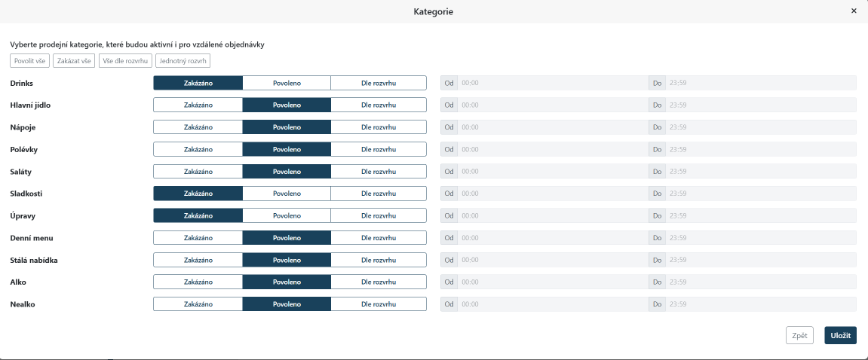Close the Kategorie dialog with X
This screenshot has height=360, width=868.
(x=854, y=11)
